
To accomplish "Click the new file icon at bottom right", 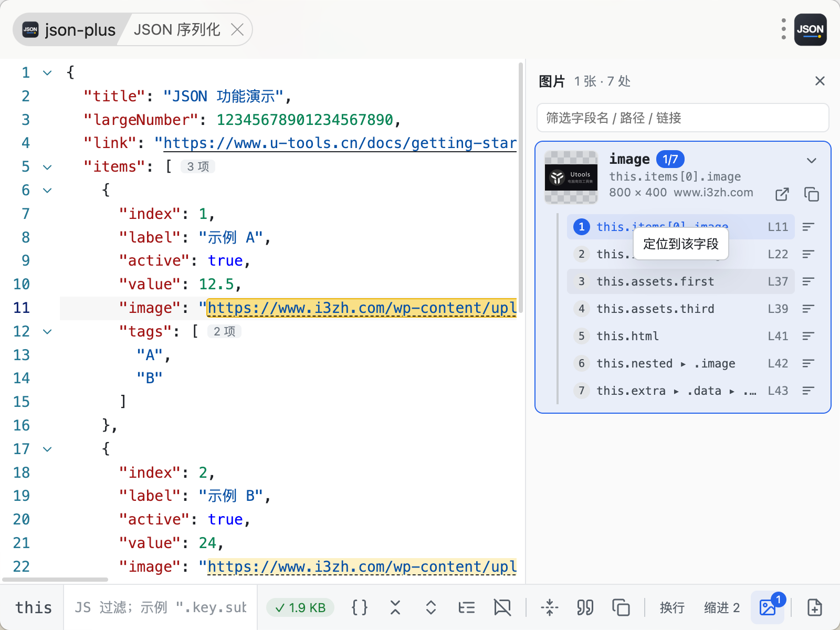I will point(814,607).
